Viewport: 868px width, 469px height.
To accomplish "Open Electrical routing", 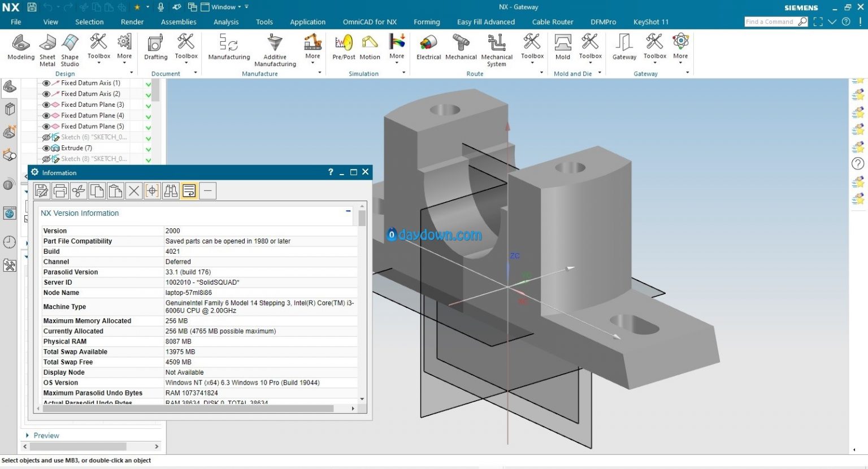I will point(428,47).
